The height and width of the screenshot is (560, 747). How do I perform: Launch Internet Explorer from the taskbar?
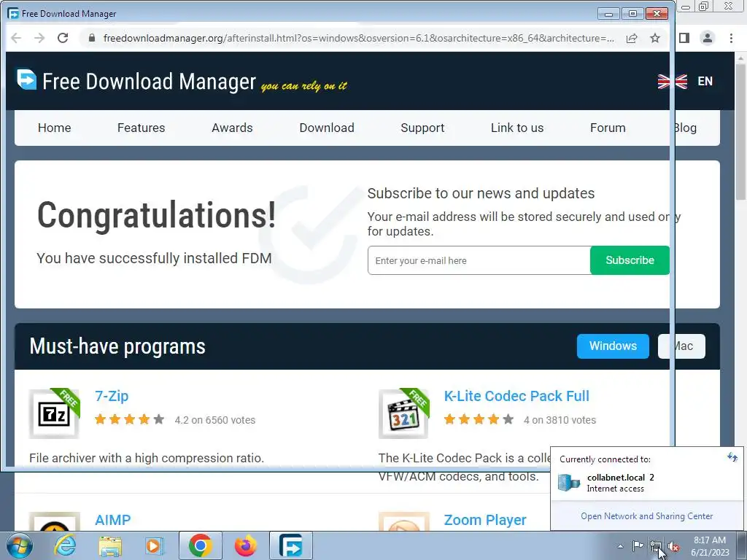coord(65,545)
